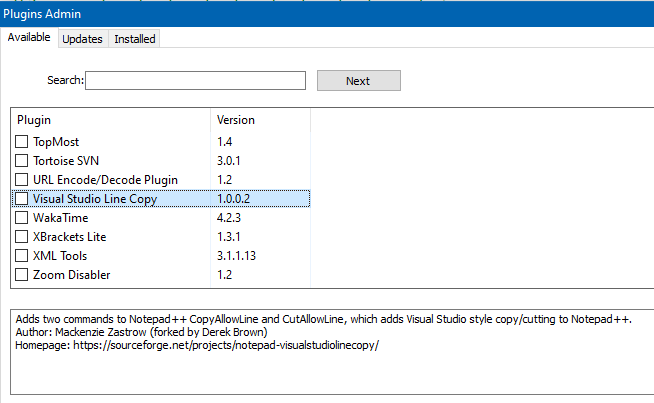Focus the Search input field

[195, 81]
